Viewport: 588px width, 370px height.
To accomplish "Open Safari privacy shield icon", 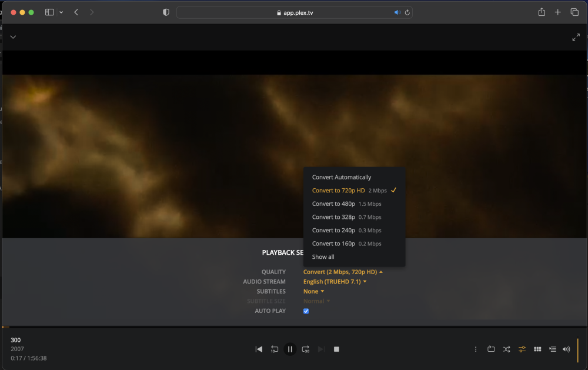I will pos(166,12).
